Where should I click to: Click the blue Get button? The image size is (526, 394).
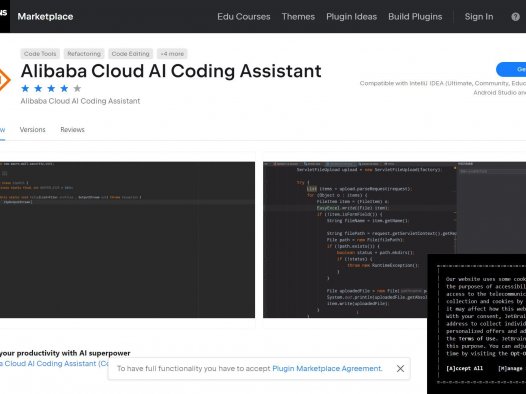(511, 69)
